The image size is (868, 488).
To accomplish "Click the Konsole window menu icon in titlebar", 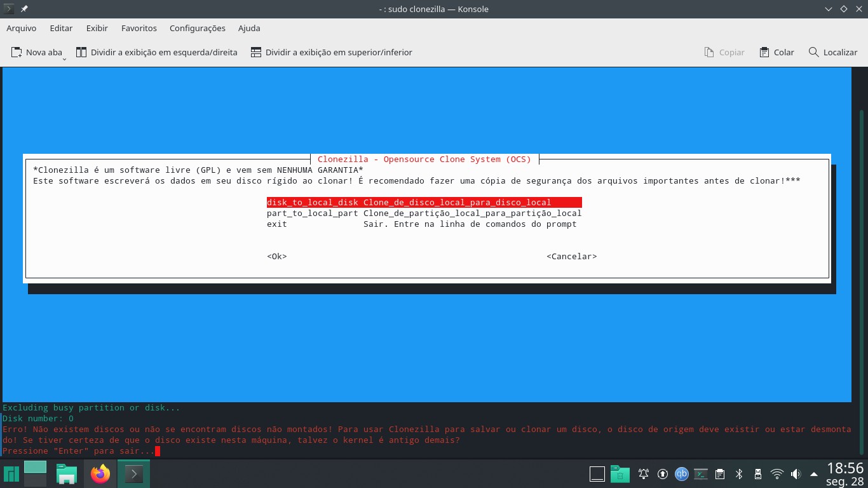I will tap(9, 9).
